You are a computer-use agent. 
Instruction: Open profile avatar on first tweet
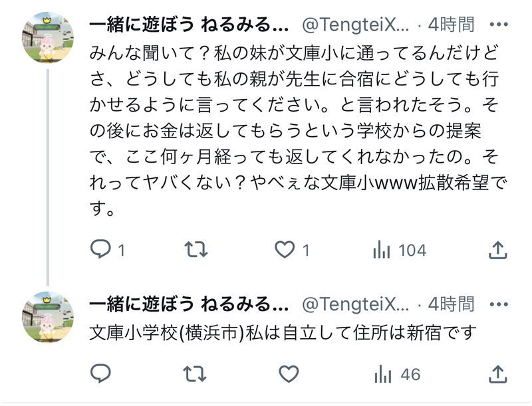pos(48,38)
